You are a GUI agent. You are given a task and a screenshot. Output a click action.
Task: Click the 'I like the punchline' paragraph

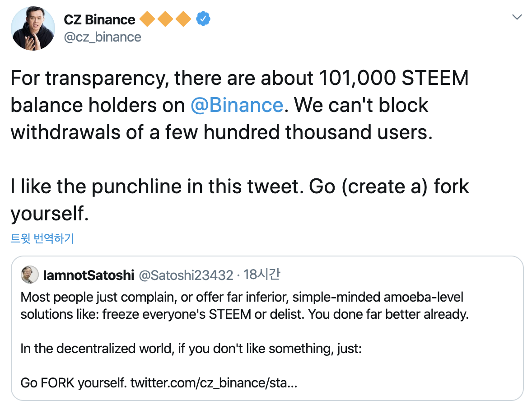click(x=239, y=199)
